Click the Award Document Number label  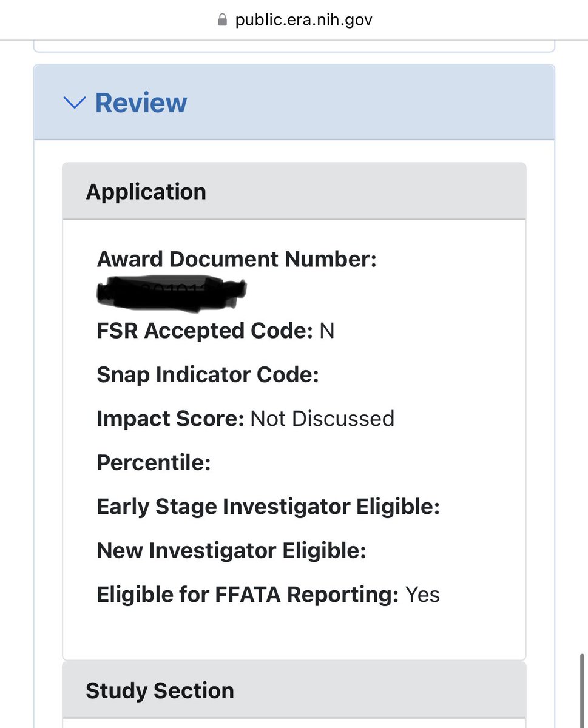pyautogui.click(x=237, y=260)
